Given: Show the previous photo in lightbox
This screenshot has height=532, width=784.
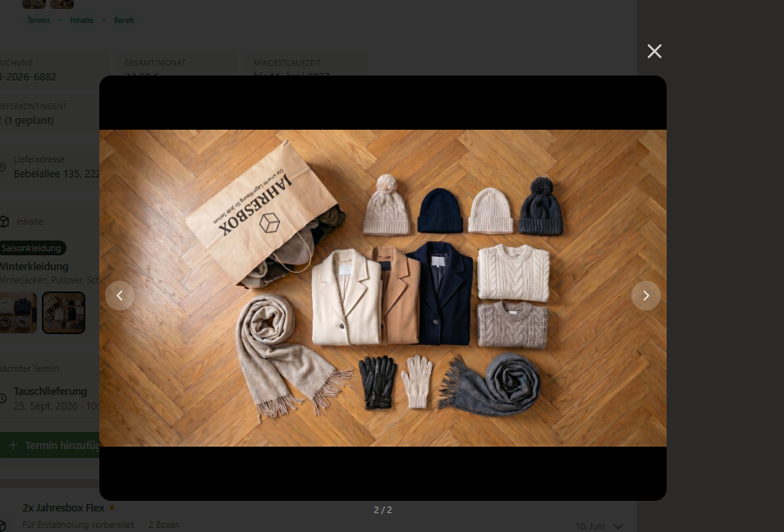Looking at the screenshot, I should click(120, 296).
